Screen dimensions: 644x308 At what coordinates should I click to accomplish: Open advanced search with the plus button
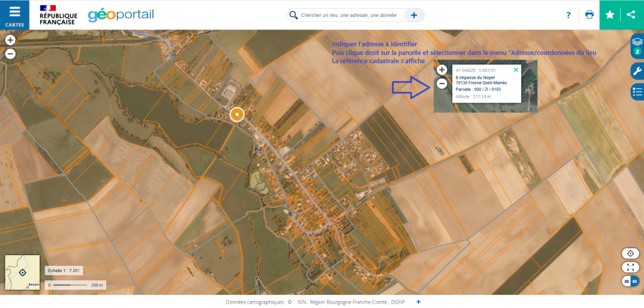414,15
